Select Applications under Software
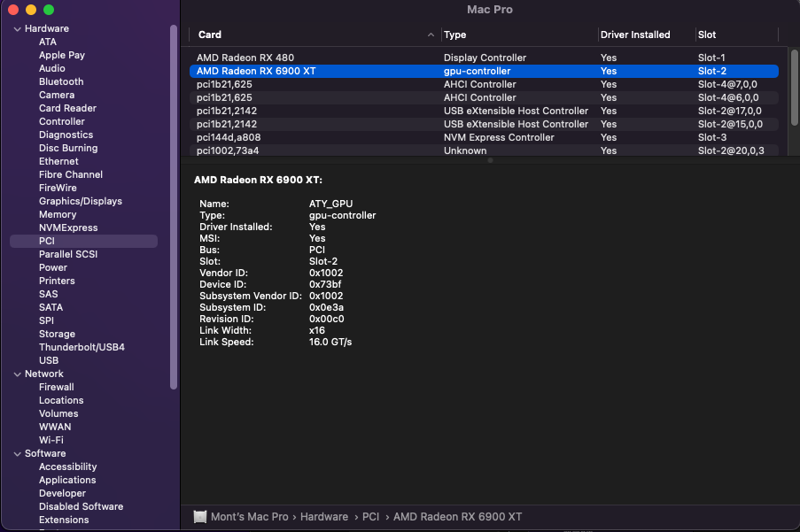The height and width of the screenshot is (532, 800). coord(67,480)
